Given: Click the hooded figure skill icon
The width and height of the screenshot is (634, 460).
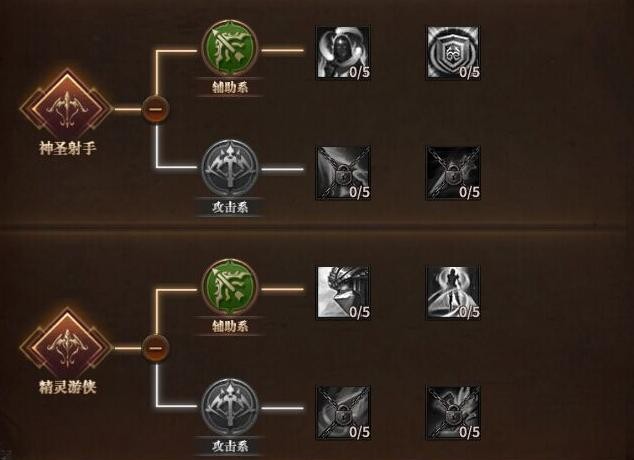Looking at the screenshot, I should [343, 52].
